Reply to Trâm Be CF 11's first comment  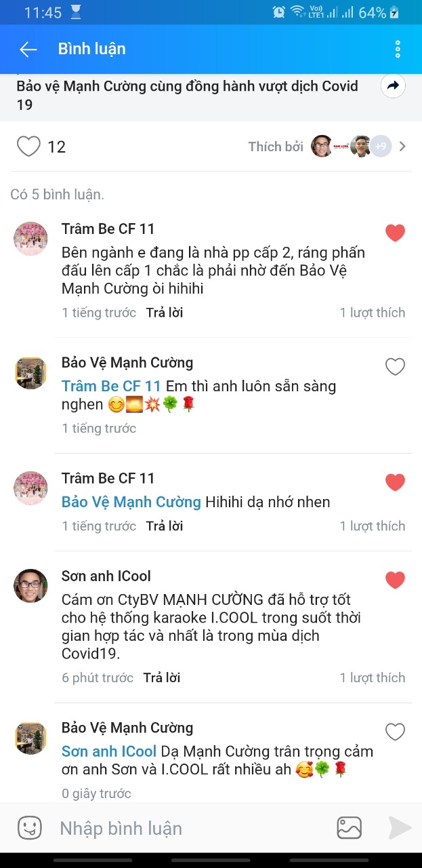click(165, 313)
